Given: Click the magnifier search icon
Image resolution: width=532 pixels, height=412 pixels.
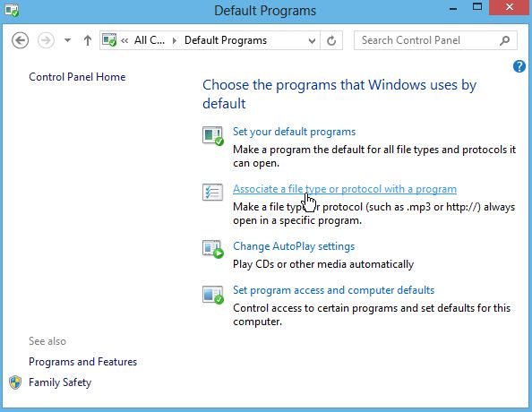Looking at the screenshot, I should 504,40.
